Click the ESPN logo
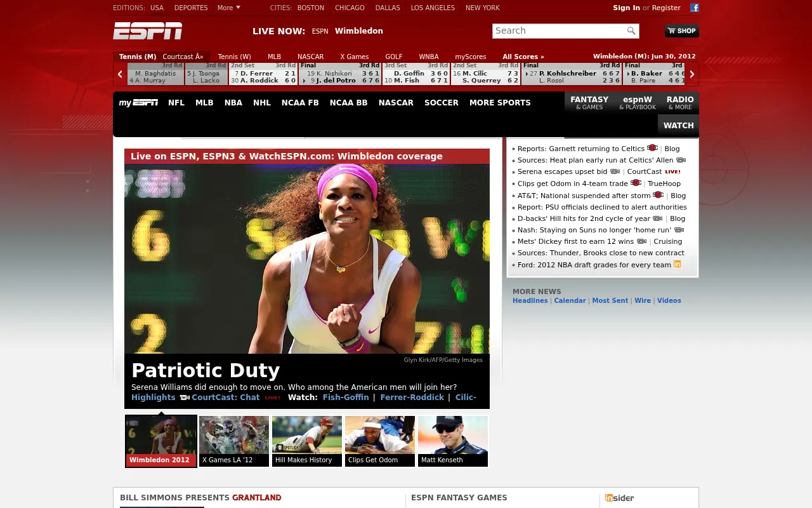This screenshot has width=812, height=508. (148, 30)
